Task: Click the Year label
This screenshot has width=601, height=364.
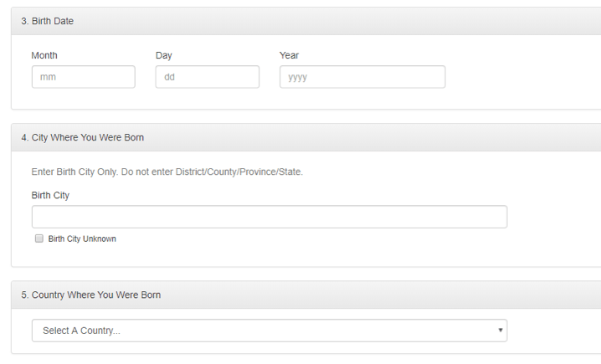Action: [289, 55]
